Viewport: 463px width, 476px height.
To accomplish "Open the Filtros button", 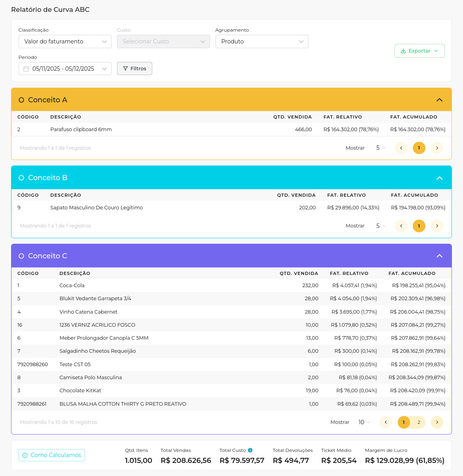I will point(134,69).
